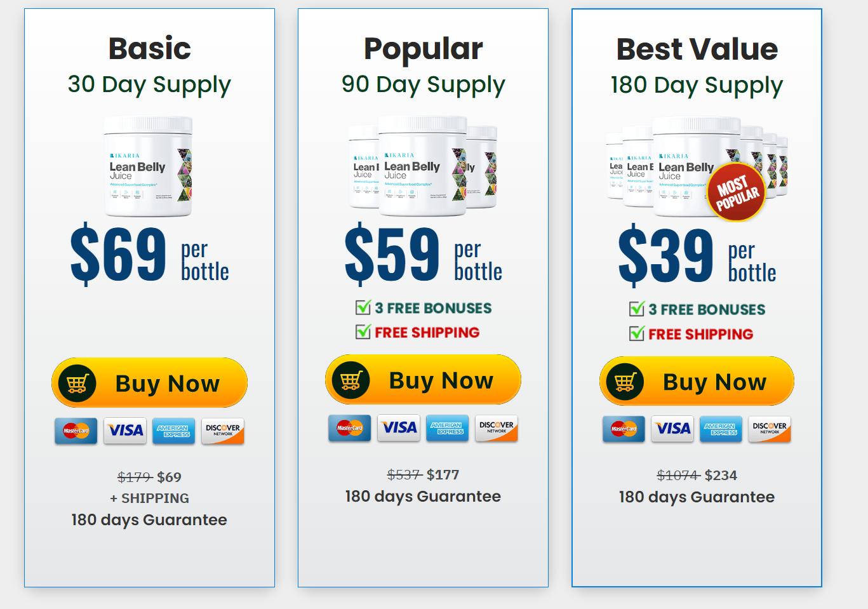Click the $39 per bottle price
The width and height of the screenshot is (868, 609).
pos(697,256)
